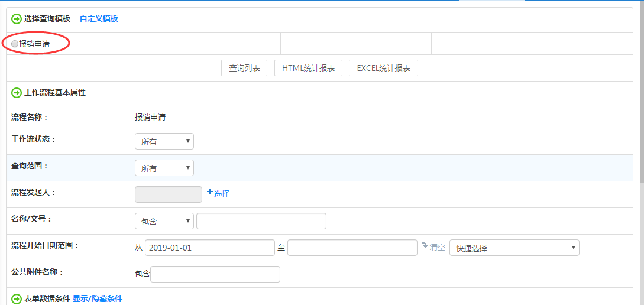
Task: Open the 快捷选择 date dropdown
Action: (x=514, y=248)
